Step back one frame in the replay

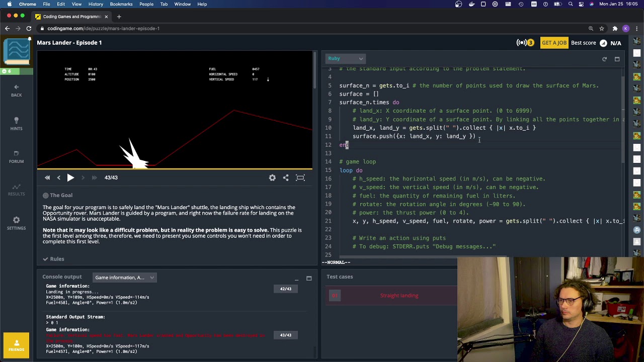point(58,177)
